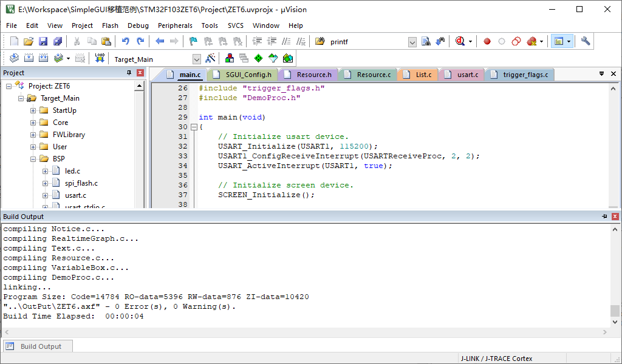The image size is (622, 364).
Task: Expand the led.c file node
Action: click(45, 171)
